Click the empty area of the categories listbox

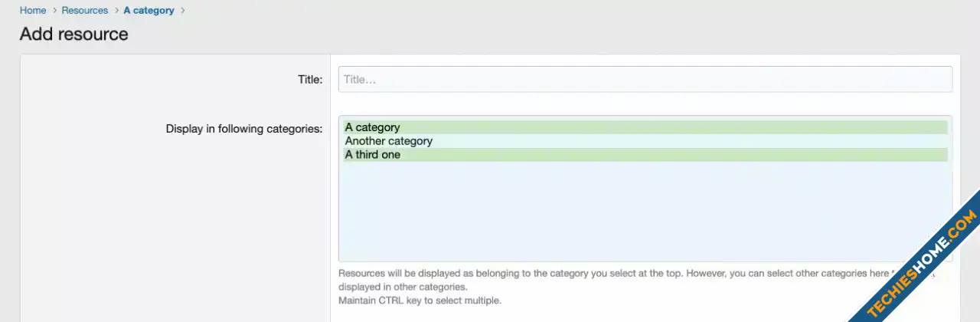645,212
